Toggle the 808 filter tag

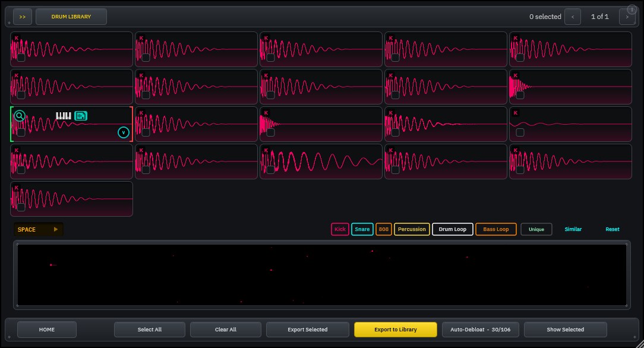click(x=384, y=229)
